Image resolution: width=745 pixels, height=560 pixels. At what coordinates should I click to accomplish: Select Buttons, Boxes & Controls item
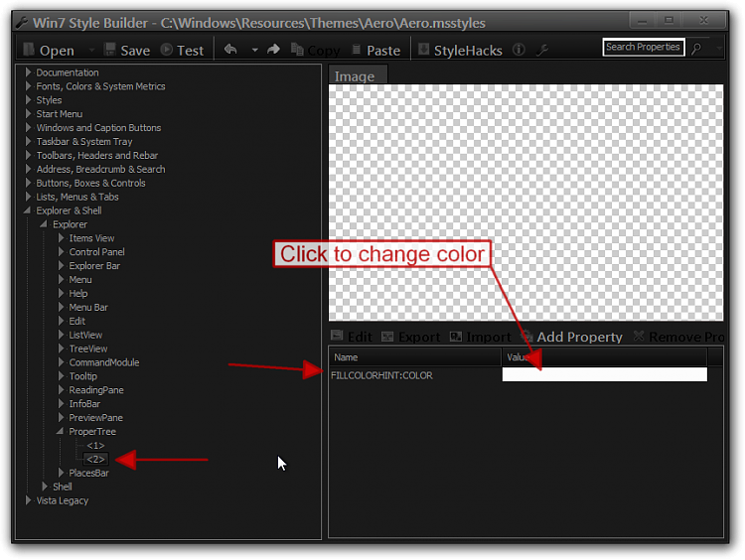pos(90,183)
